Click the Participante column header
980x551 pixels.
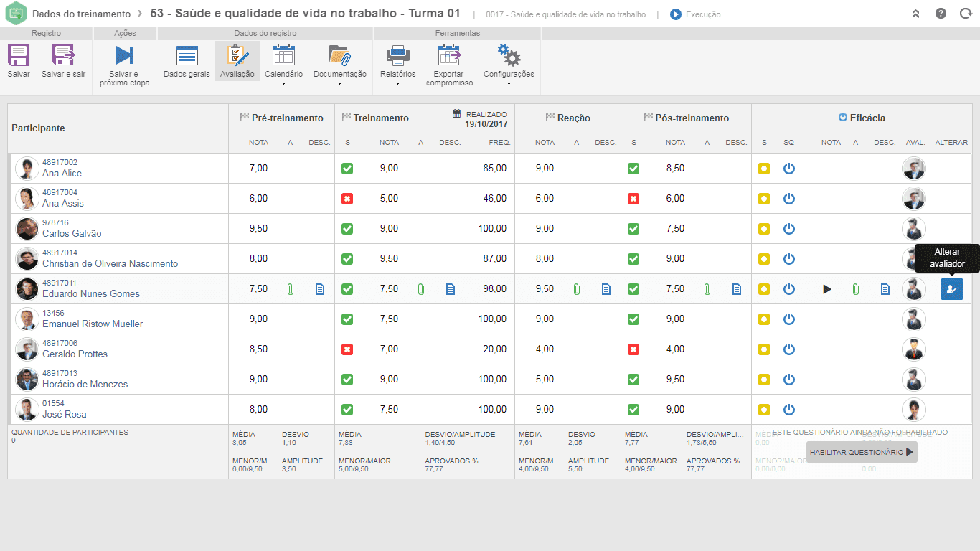coord(38,128)
